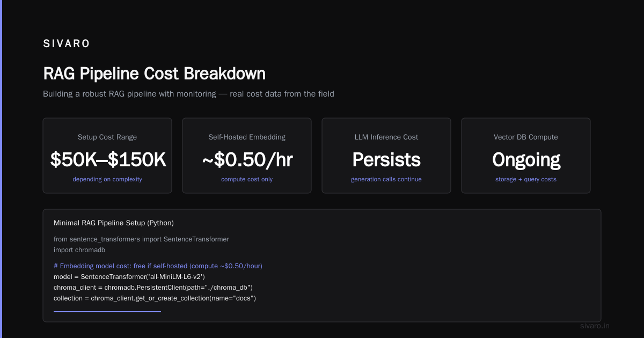Click the sivaro.in watermark link
This screenshot has width=644, height=338.
click(595, 326)
